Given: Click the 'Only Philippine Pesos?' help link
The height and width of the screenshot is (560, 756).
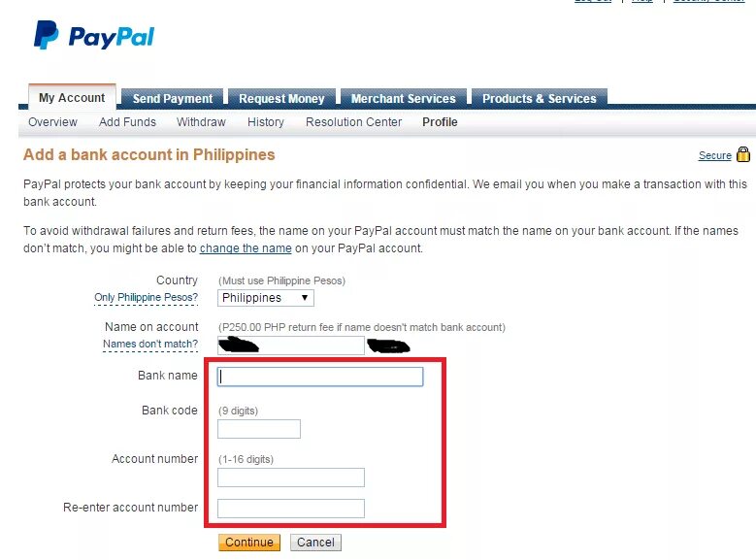Looking at the screenshot, I should click(147, 298).
